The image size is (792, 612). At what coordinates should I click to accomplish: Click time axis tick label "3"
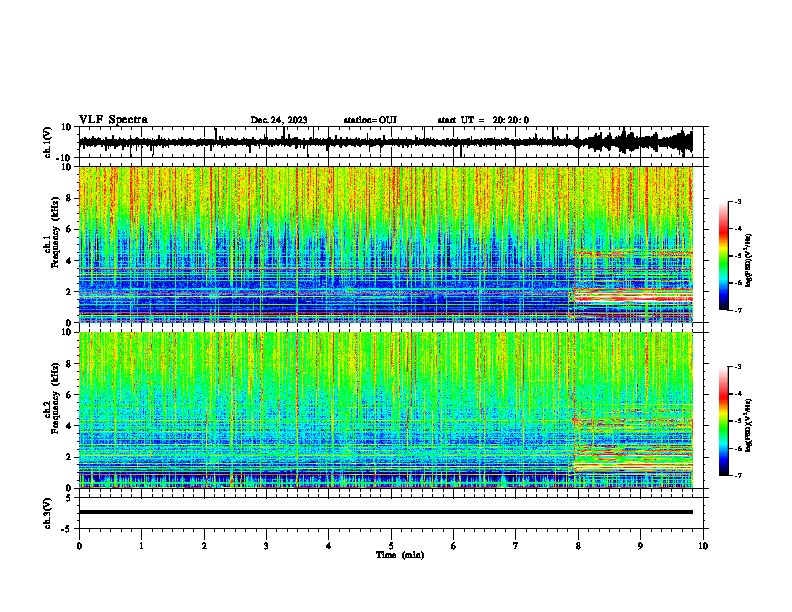(266, 546)
